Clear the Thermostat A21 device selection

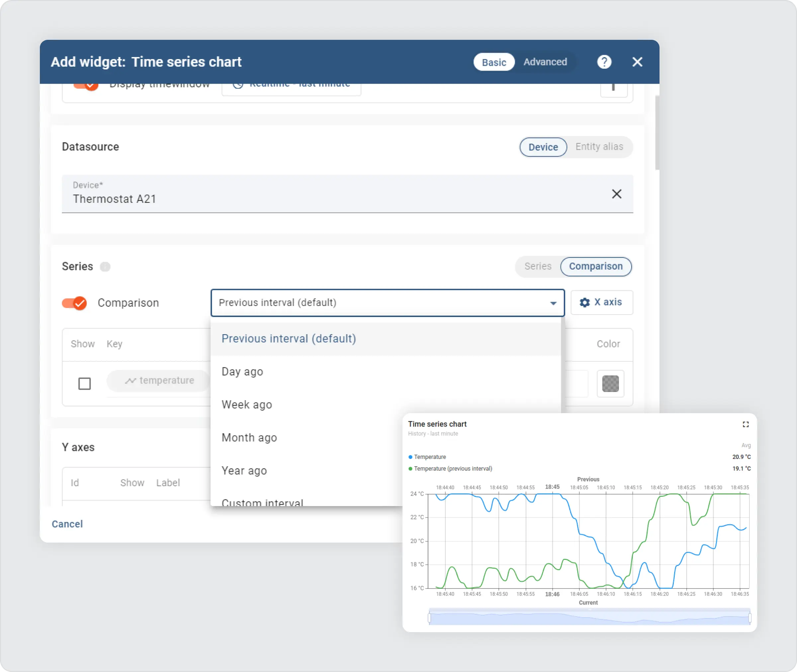click(617, 194)
